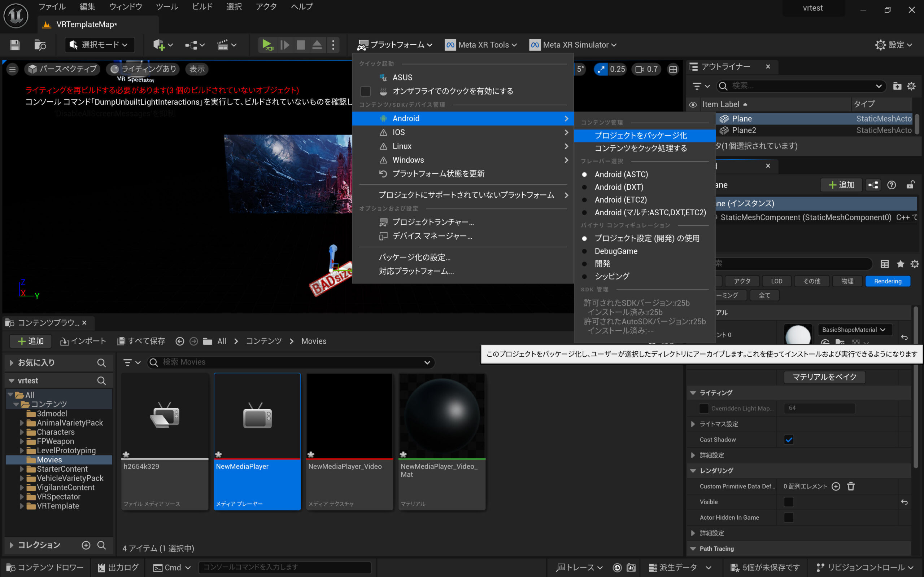
Task: Click the マテリアルをベイク button
Action: point(824,377)
